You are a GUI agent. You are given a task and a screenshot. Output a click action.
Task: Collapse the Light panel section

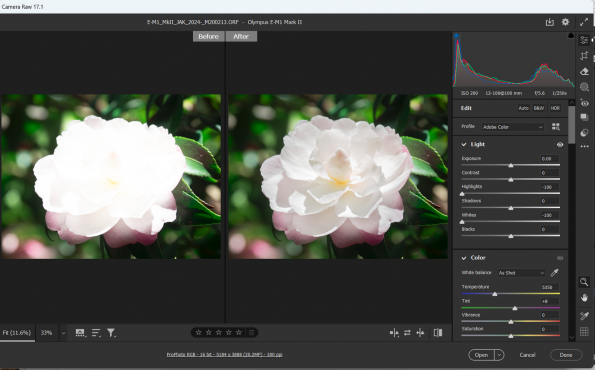point(464,144)
